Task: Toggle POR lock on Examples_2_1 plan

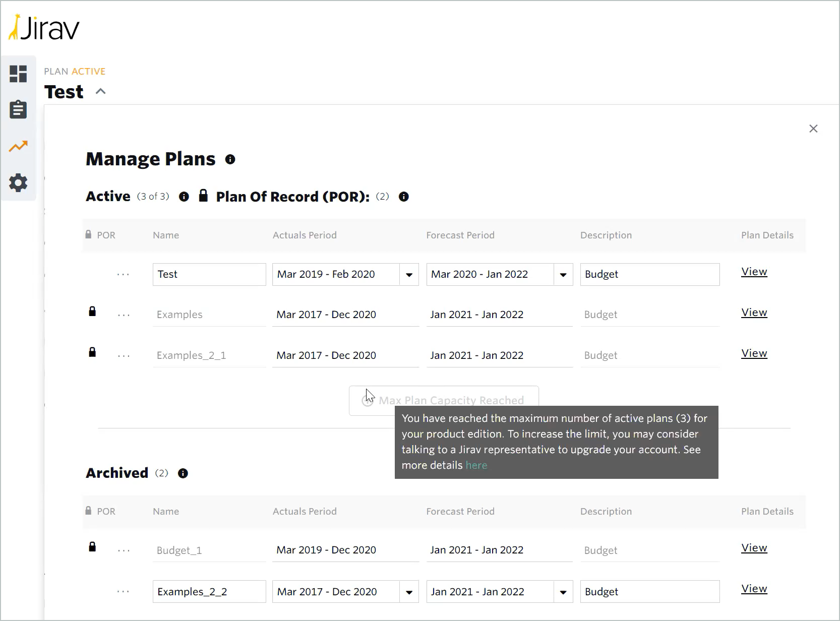Action: coord(92,352)
